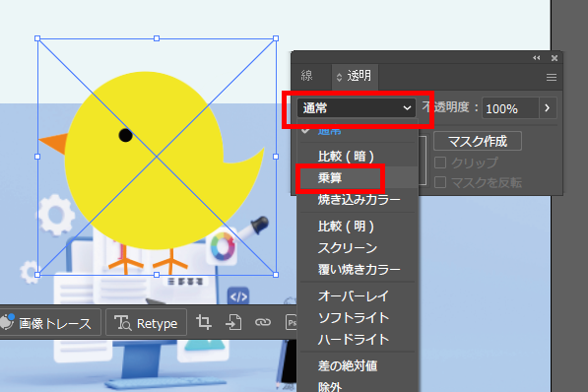
Task: Pick 覆い焼きカラー blend mode
Action: point(359,270)
